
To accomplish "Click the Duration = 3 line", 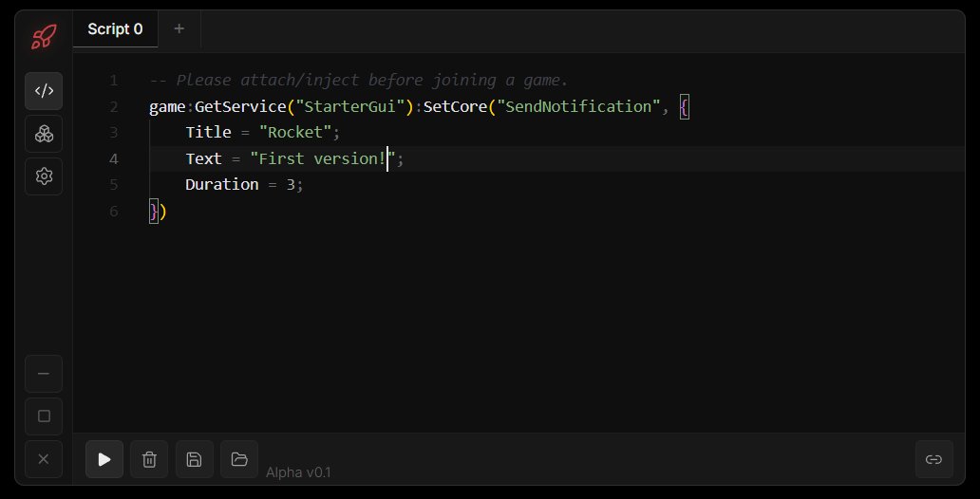I will pos(244,184).
